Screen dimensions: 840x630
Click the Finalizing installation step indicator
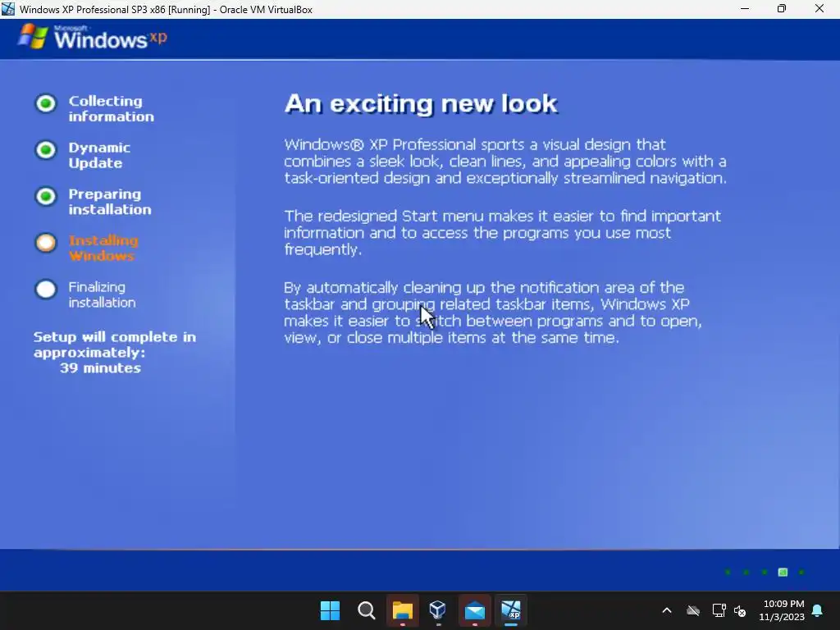(x=46, y=290)
